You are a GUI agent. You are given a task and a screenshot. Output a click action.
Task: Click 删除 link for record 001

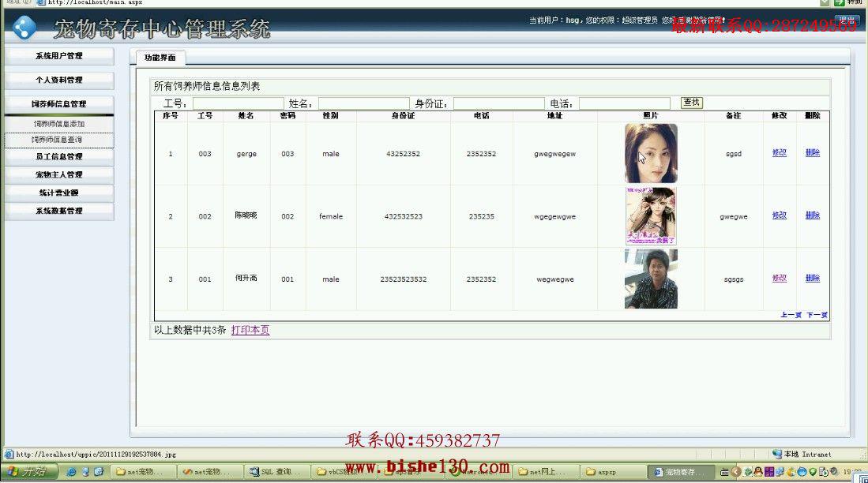pyautogui.click(x=813, y=278)
